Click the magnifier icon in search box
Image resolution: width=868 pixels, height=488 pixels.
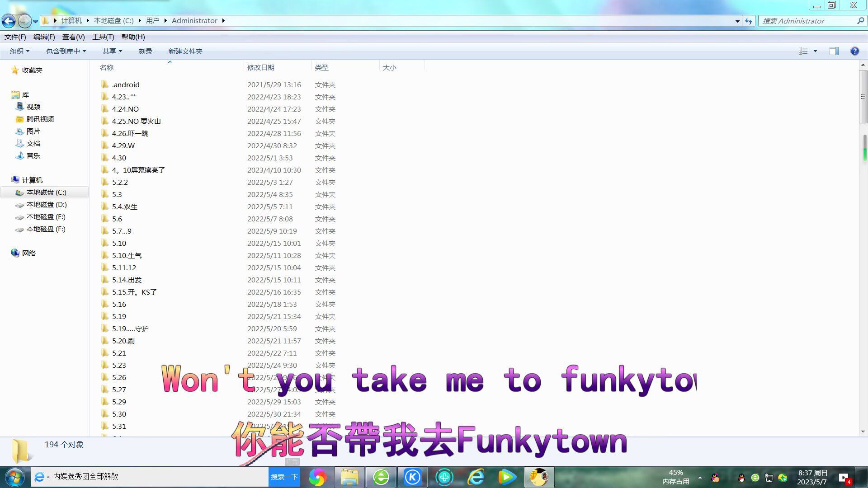[860, 21]
